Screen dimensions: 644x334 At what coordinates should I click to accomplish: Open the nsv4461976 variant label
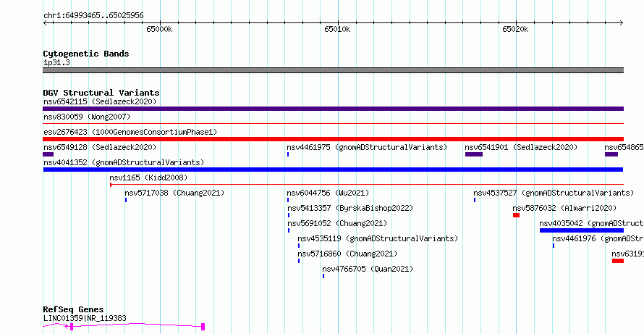tap(598, 238)
